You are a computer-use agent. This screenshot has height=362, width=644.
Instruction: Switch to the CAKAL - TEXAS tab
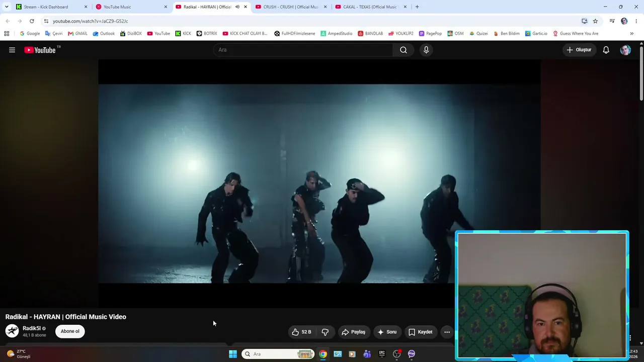point(371,7)
